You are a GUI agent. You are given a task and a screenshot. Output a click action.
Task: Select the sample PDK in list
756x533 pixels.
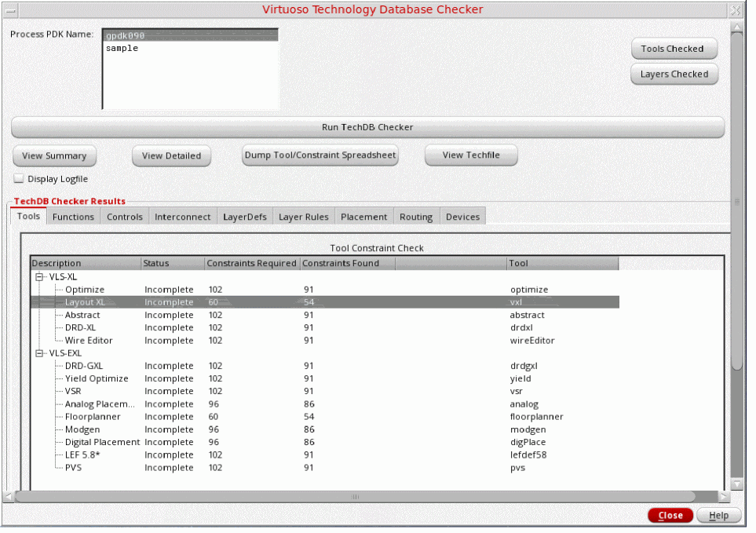[122, 49]
